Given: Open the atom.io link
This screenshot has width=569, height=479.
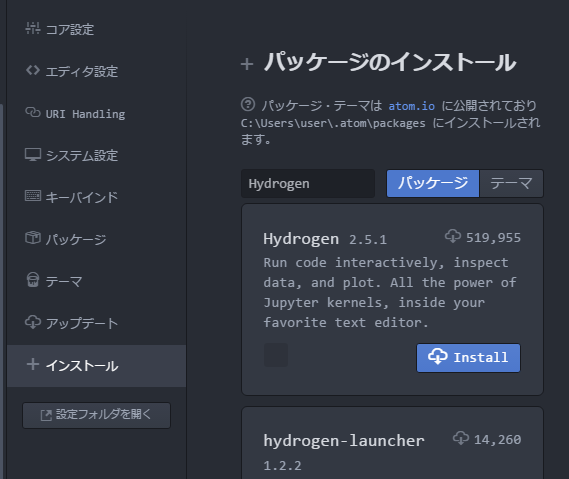Looking at the screenshot, I should click(412, 106).
